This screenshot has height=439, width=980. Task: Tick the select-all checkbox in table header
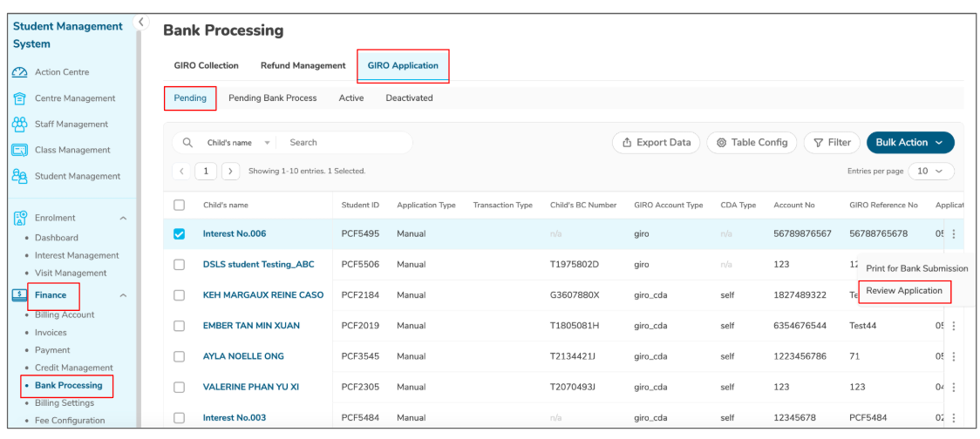180,206
